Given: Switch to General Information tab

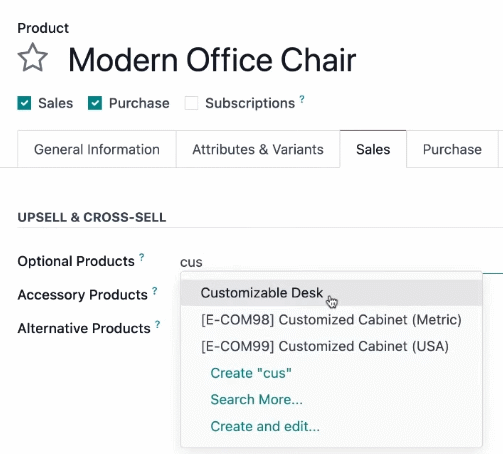Looking at the screenshot, I should (x=97, y=149).
